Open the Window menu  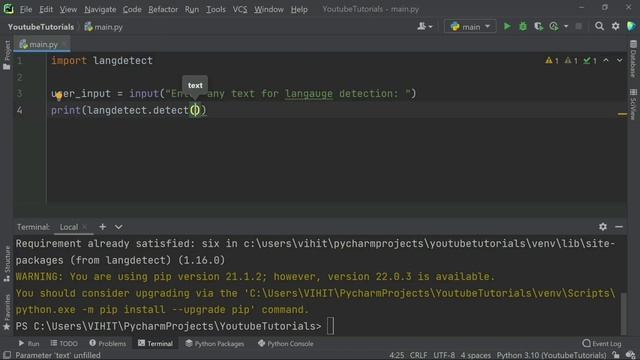pos(269,9)
